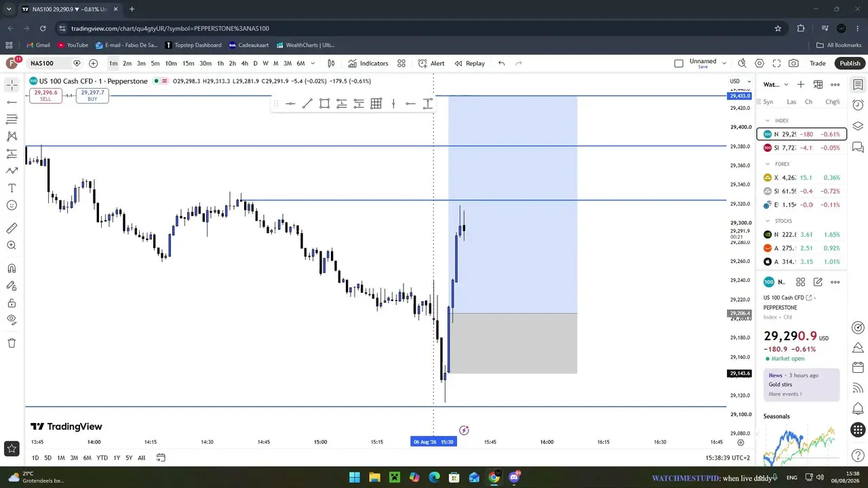Open the chart type candles selector

point(331,63)
